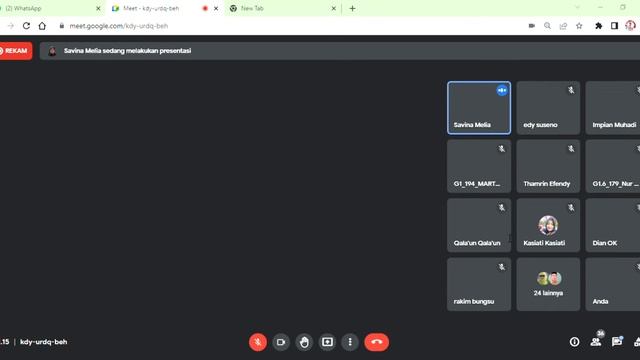The image size is (640, 360).
Task: Select the Anda self-view tile
Action: pyautogui.click(x=613, y=284)
